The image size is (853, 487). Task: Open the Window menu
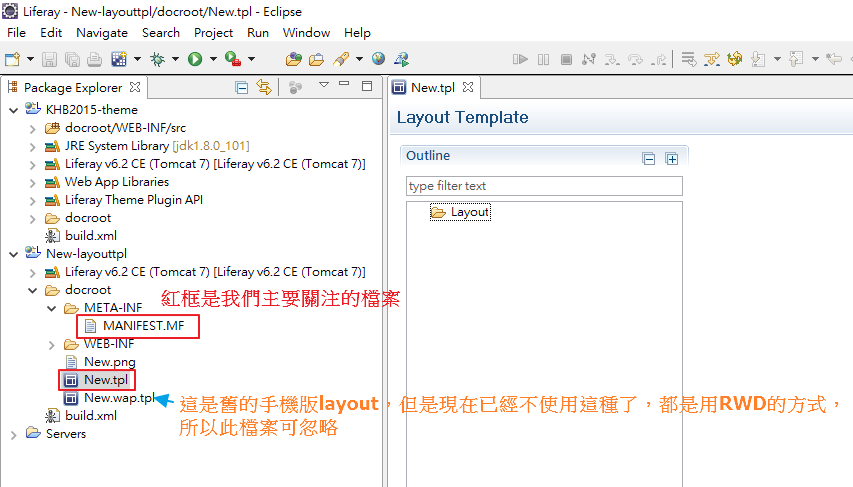click(306, 33)
